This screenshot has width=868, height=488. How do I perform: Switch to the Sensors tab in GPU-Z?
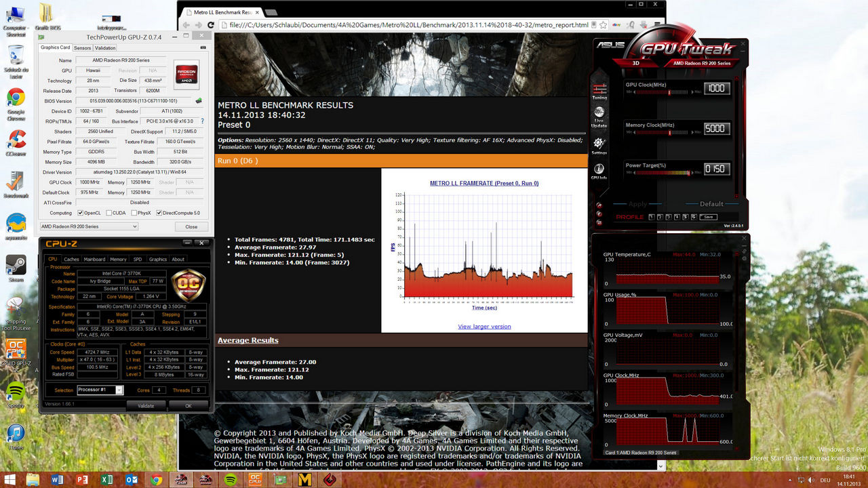click(82, 48)
